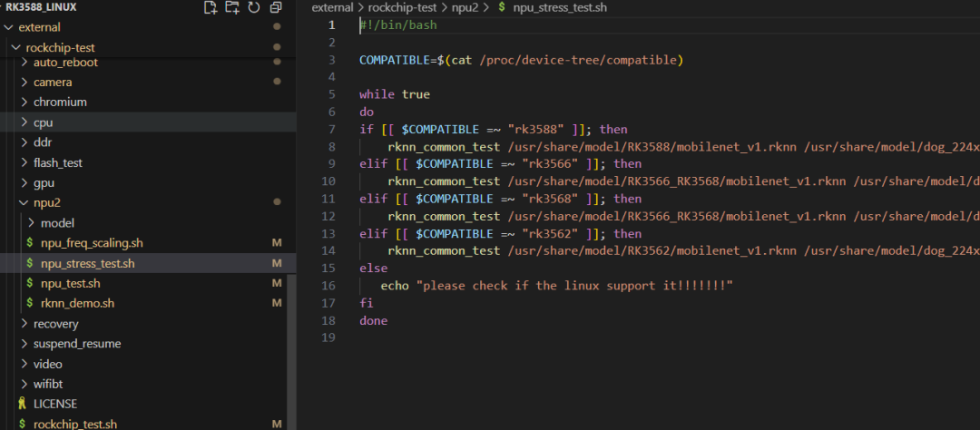
Task: Click the shell icon beside npu_test.sh
Action: [x=29, y=284]
